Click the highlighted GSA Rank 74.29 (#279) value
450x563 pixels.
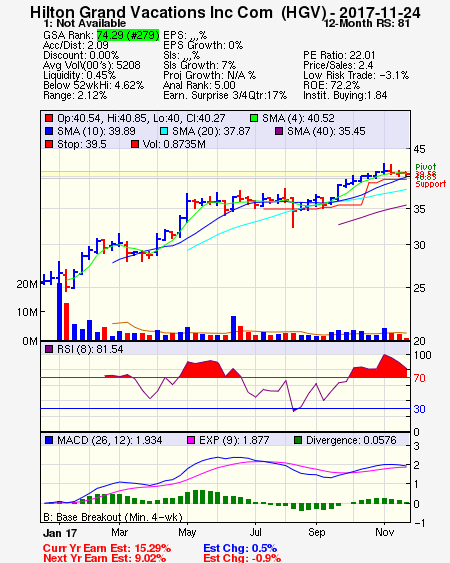[128, 35]
